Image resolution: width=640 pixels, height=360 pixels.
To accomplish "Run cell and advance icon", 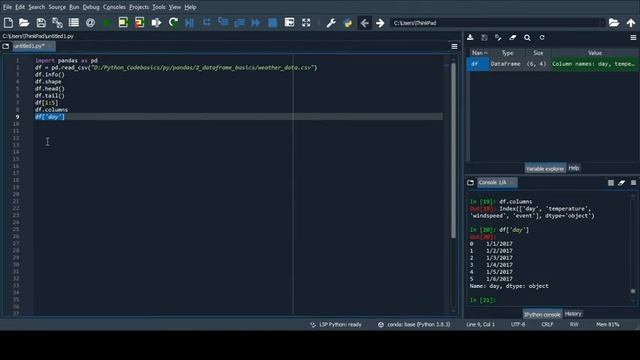I will pos(140,23).
